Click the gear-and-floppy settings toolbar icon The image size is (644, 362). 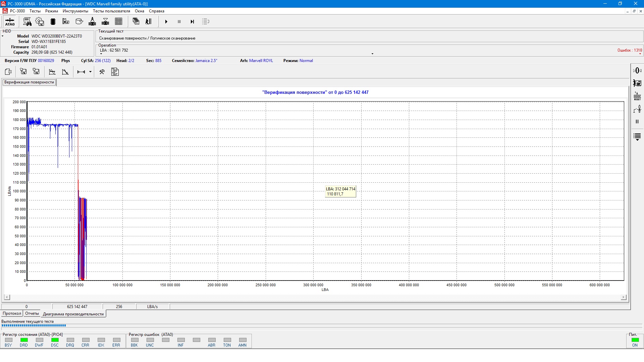pos(40,22)
